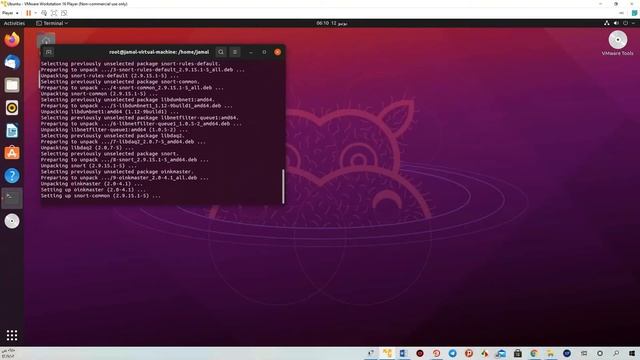Click the power icon in the top bar
Screen dimensions: 640x360
pyautogui.click(x=625, y=23)
